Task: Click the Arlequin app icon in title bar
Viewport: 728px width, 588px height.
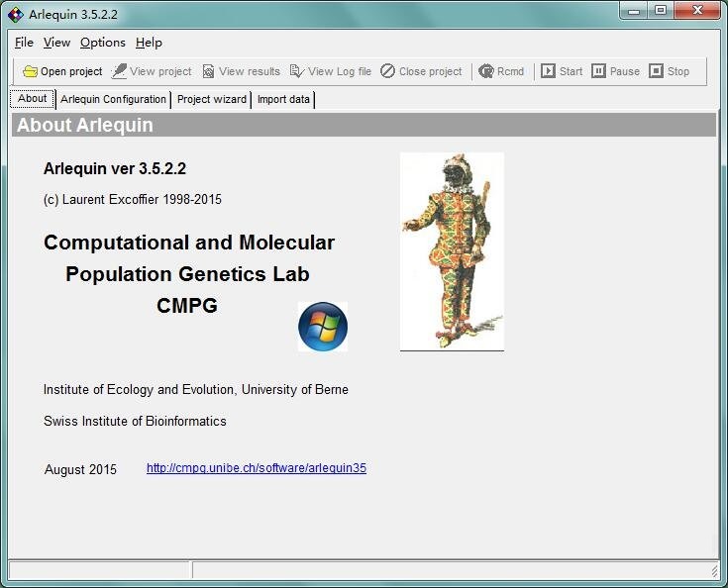Action: tap(16, 14)
